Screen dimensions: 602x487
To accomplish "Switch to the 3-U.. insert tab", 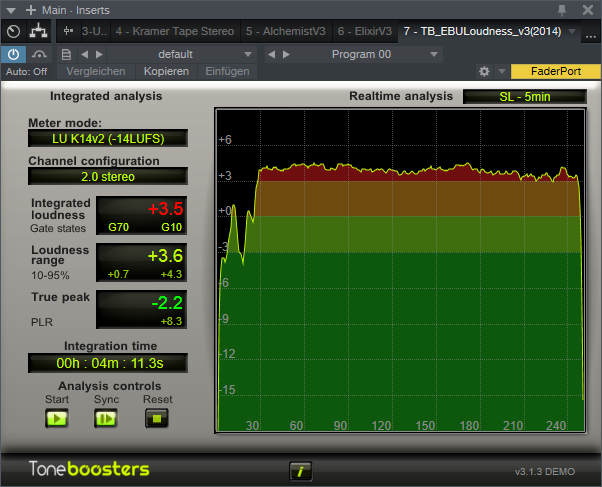I will [x=94, y=31].
